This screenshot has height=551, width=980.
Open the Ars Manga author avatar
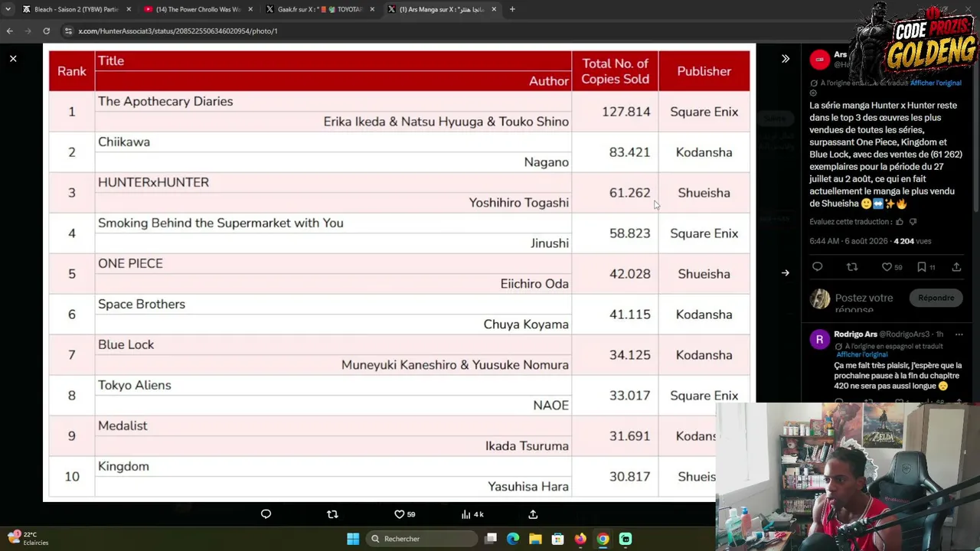[x=819, y=59]
